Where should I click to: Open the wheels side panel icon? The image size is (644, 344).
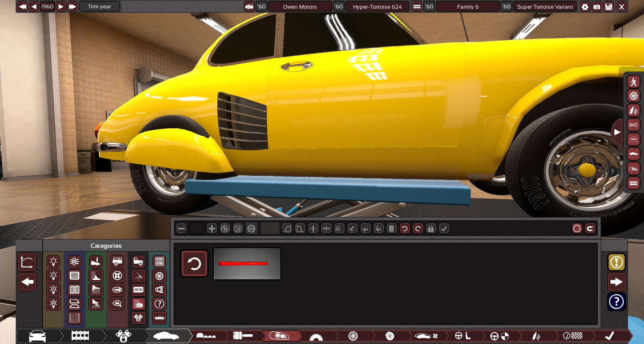tap(633, 96)
